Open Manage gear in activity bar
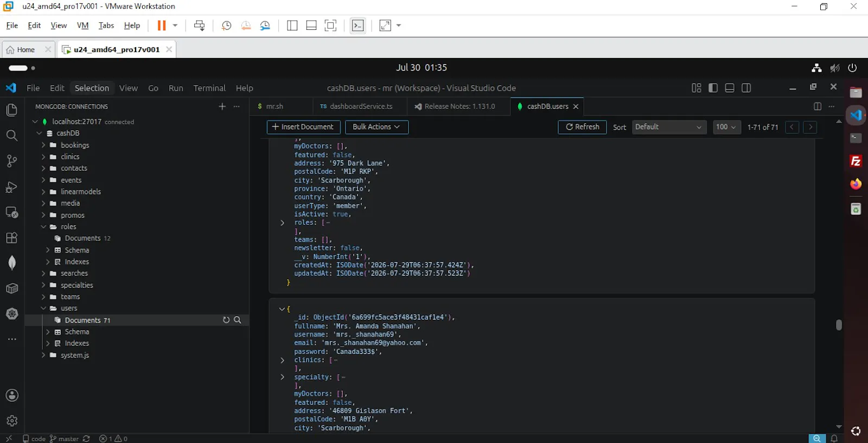This screenshot has height=443, width=868. pyautogui.click(x=12, y=420)
